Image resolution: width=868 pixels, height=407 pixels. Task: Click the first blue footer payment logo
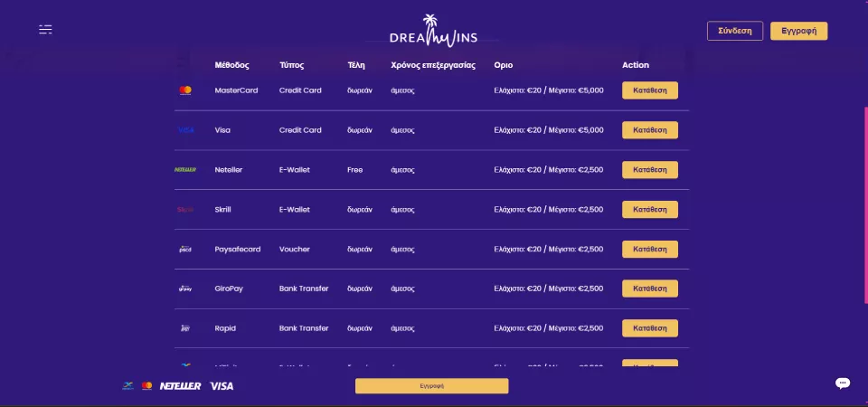point(127,385)
